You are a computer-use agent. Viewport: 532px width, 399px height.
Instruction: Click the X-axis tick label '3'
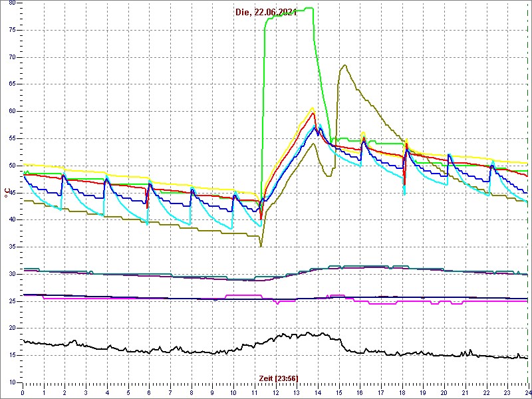click(x=86, y=392)
